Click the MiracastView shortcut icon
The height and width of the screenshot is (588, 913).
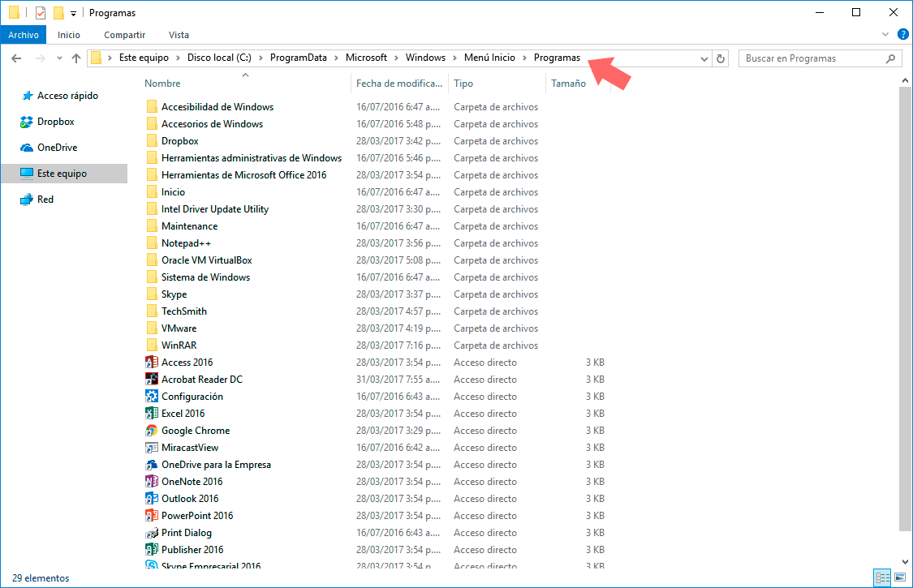[x=152, y=448]
